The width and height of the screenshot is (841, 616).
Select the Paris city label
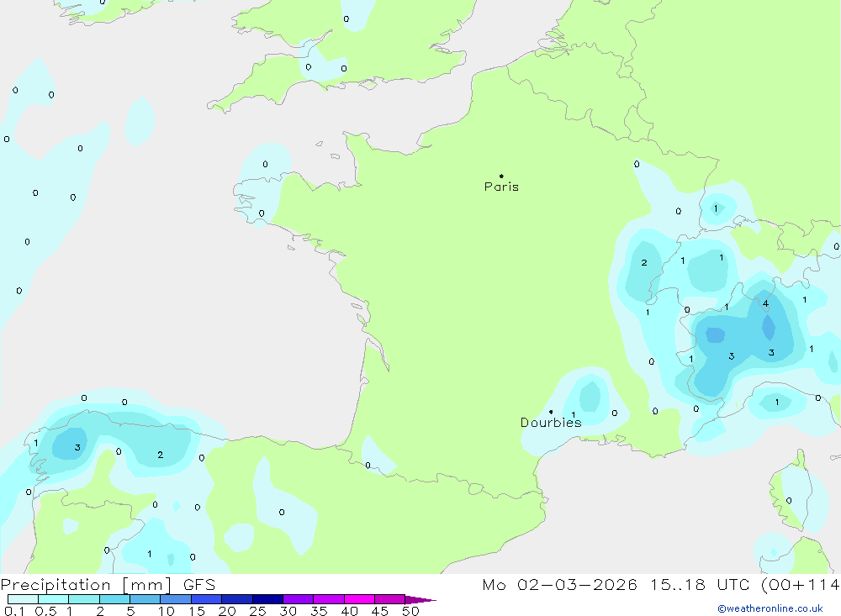(501, 187)
